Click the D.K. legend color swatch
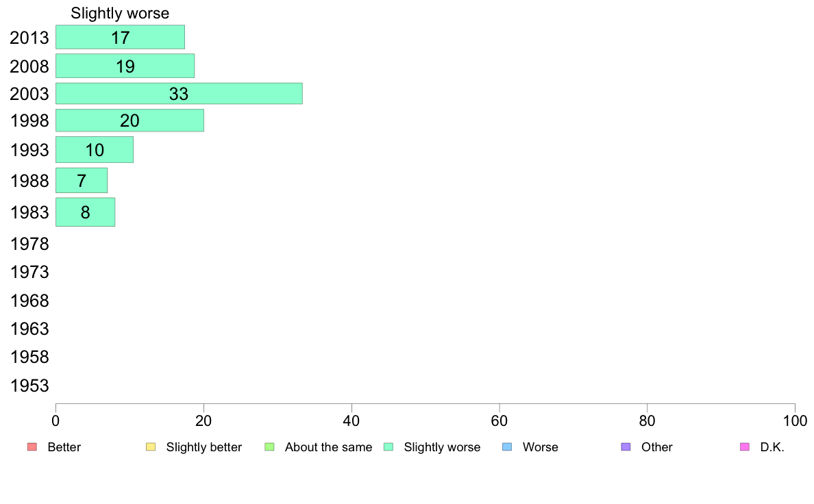 745,447
